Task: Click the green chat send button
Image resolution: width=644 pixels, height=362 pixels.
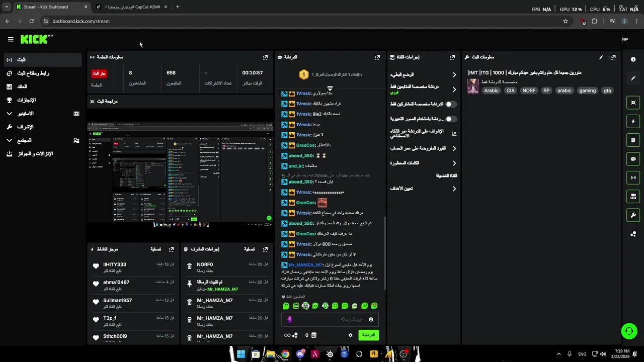Action: (369, 335)
